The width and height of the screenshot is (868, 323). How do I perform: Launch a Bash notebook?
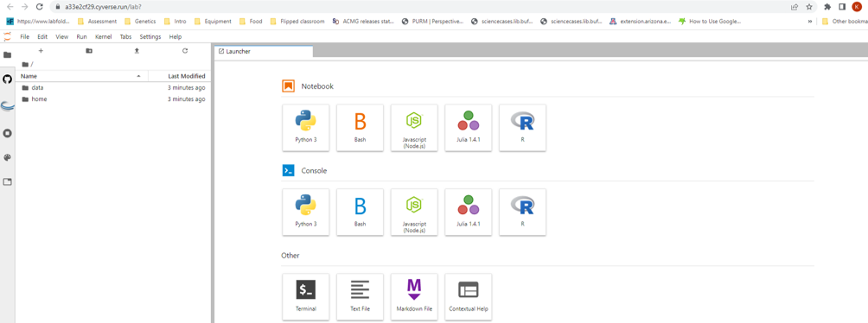click(x=360, y=127)
